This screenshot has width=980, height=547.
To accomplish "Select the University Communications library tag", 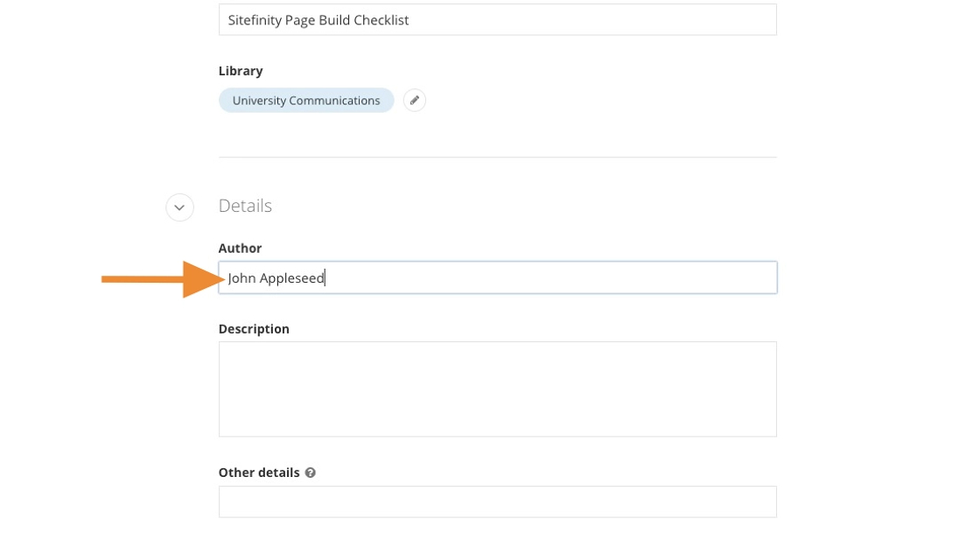I will [x=306, y=101].
